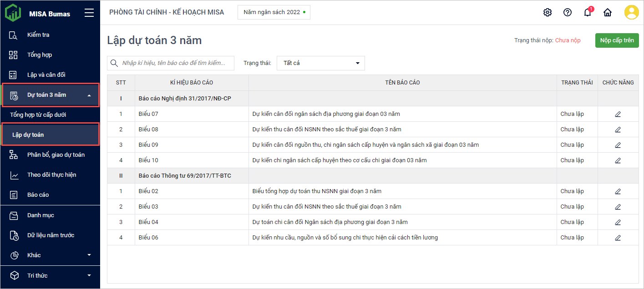Select Tổng hợp từ cấp dưới submenu
Screen dimensions: 644x289
[x=38, y=115]
